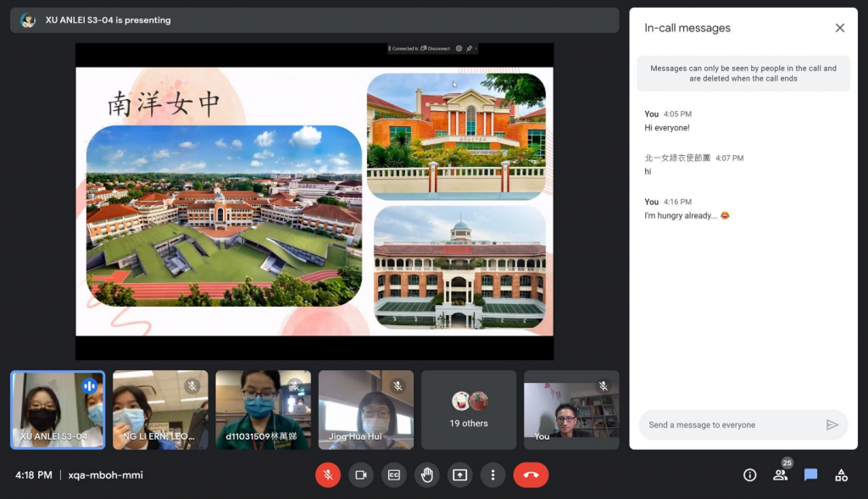Click the muted mic icon on d11031509 tile
Viewport: 868px width, 499px height.
click(x=295, y=385)
